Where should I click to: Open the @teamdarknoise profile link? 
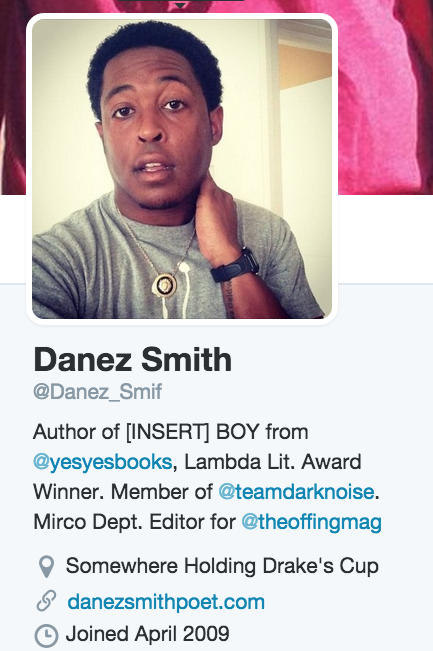[296, 492]
